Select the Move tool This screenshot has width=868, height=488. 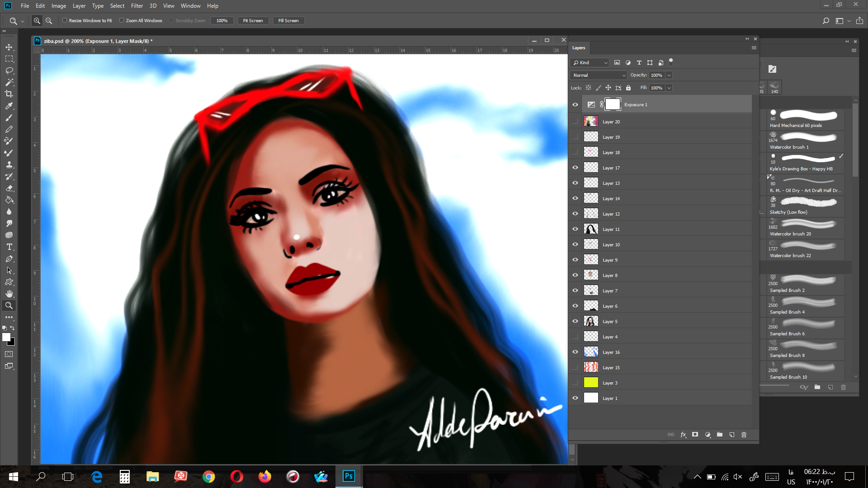[x=9, y=47]
